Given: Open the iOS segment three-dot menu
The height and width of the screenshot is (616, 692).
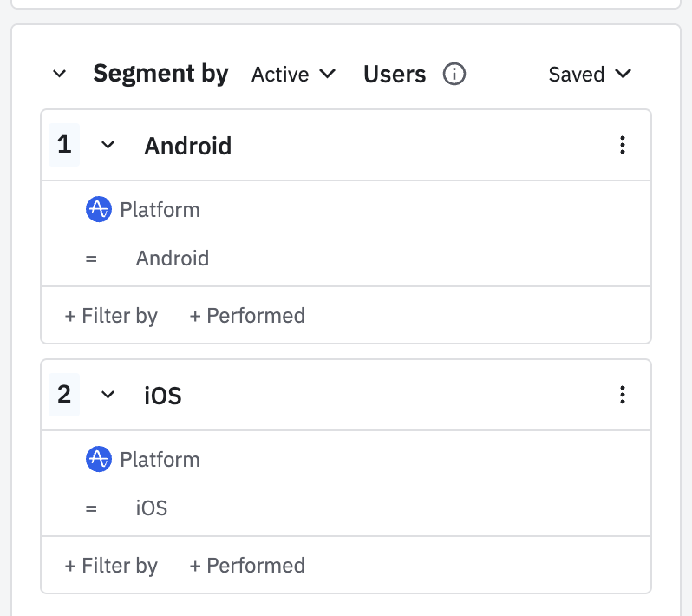Looking at the screenshot, I should (622, 396).
